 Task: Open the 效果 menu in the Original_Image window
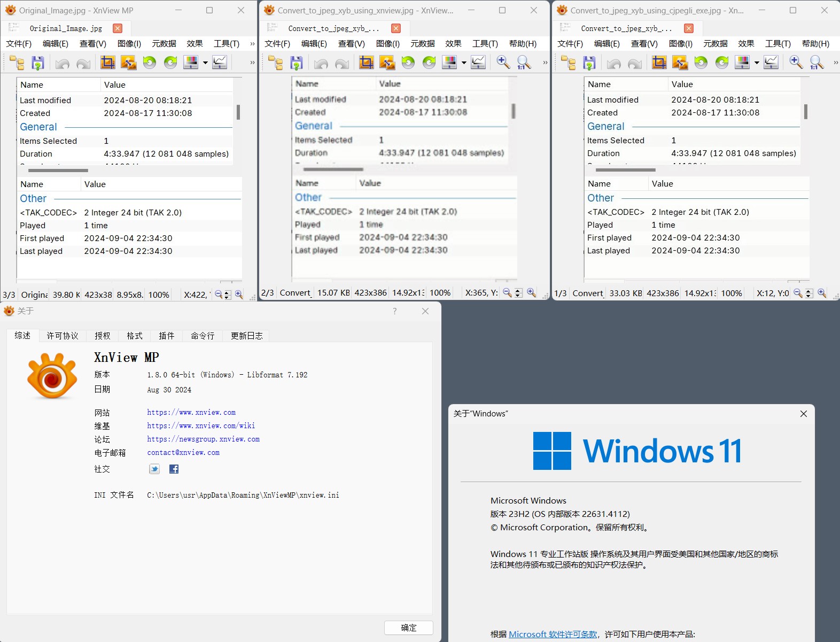click(195, 44)
